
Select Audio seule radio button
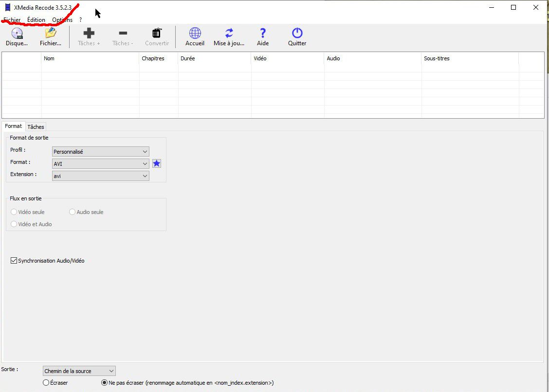pyautogui.click(x=72, y=212)
